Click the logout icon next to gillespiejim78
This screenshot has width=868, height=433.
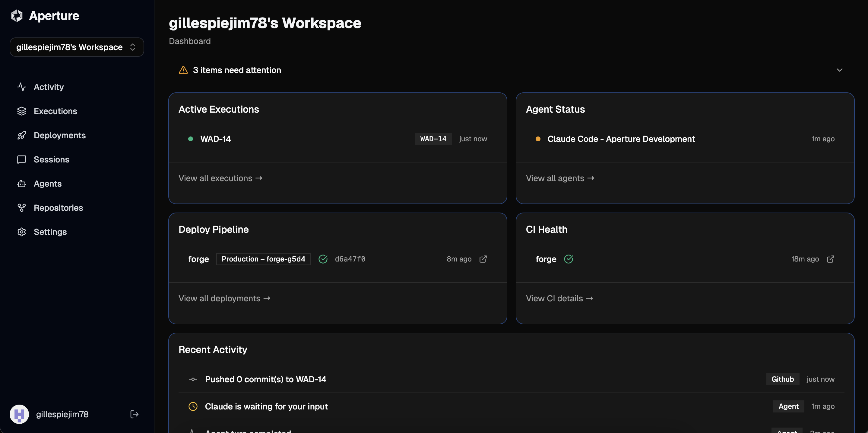point(134,414)
